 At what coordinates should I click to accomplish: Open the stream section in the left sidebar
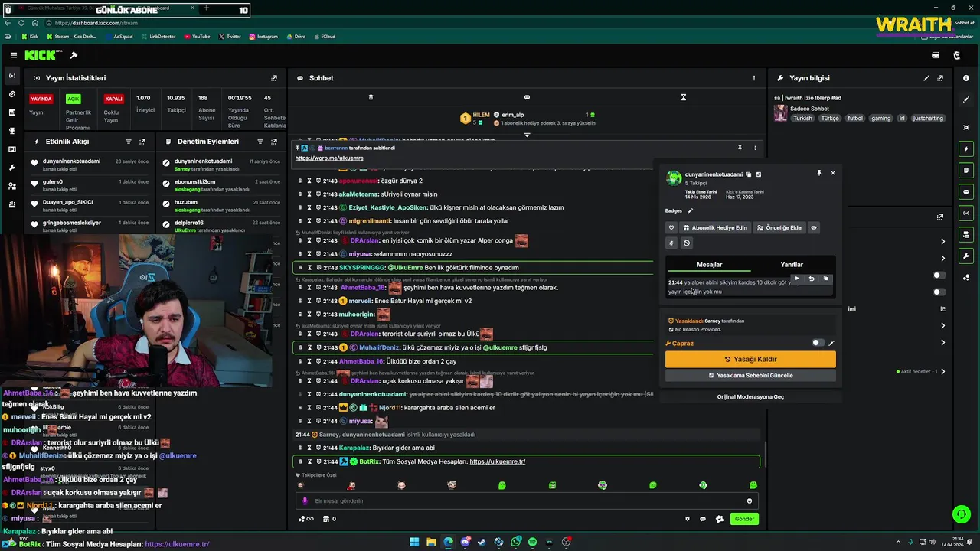11,76
